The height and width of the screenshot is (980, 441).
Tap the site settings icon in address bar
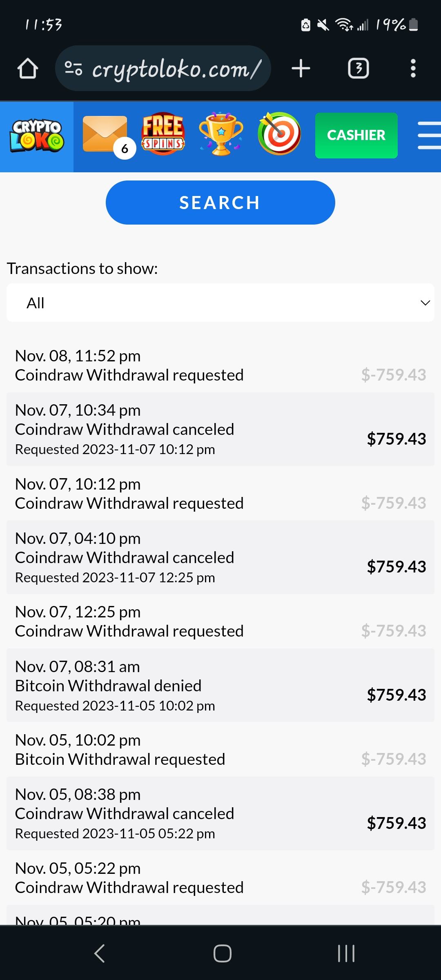73,68
